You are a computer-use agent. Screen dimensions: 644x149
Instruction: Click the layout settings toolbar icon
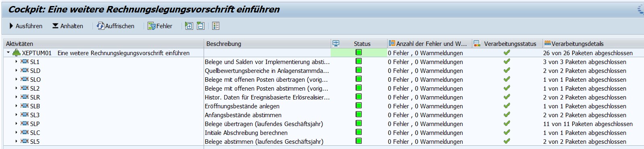pos(216,26)
